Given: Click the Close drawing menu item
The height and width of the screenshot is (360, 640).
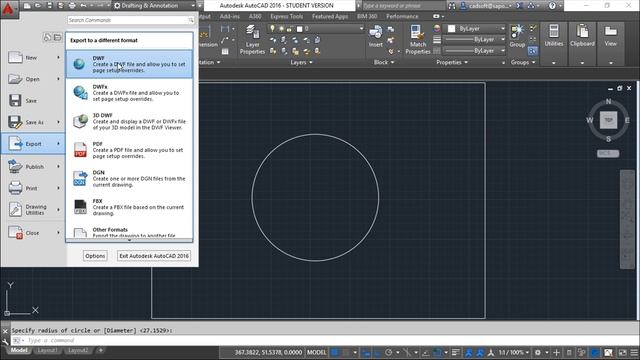Looking at the screenshot, I should point(33,233).
